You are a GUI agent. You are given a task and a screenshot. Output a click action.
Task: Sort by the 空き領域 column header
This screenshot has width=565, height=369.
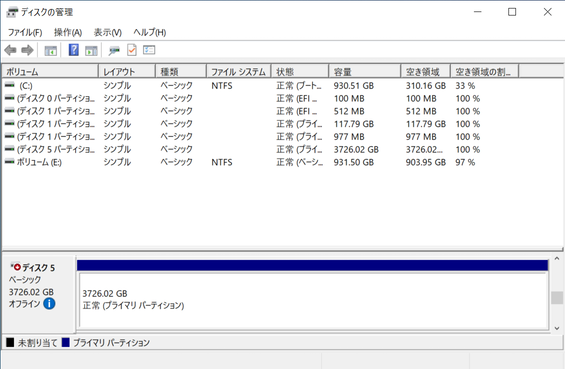point(426,72)
